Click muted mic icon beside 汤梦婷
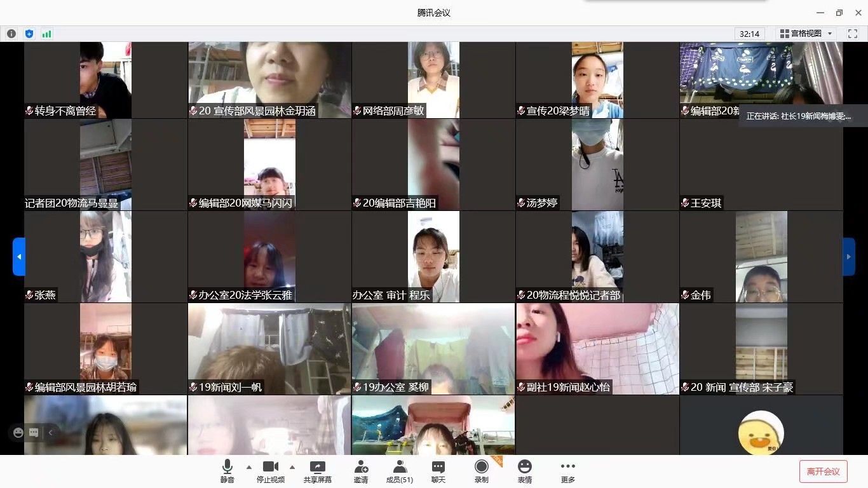Image resolution: width=868 pixels, height=488 pixels. (x=522, y=203)
